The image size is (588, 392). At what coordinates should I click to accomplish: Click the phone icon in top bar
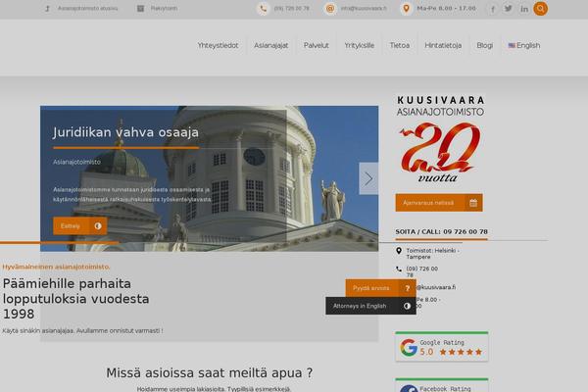pos(264,8)
